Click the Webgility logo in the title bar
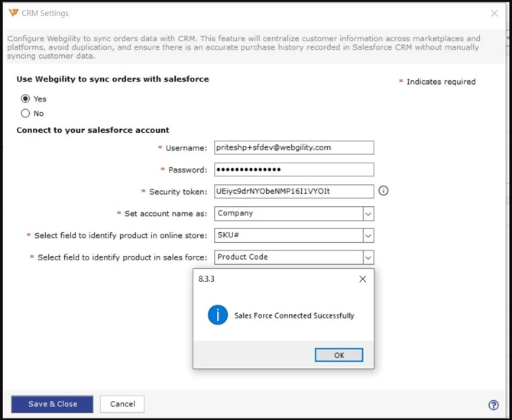This screenshot has height=420, width=512. tap(14, 13)
